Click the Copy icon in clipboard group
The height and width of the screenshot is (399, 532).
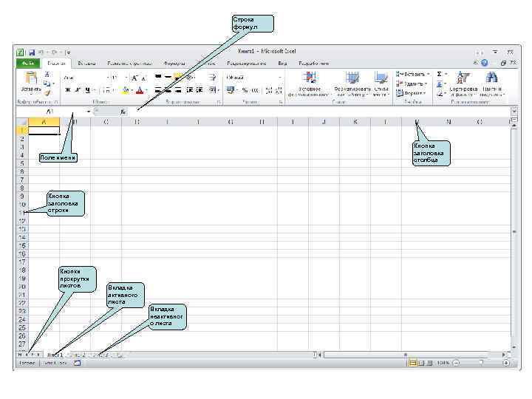tap(47, 83)
